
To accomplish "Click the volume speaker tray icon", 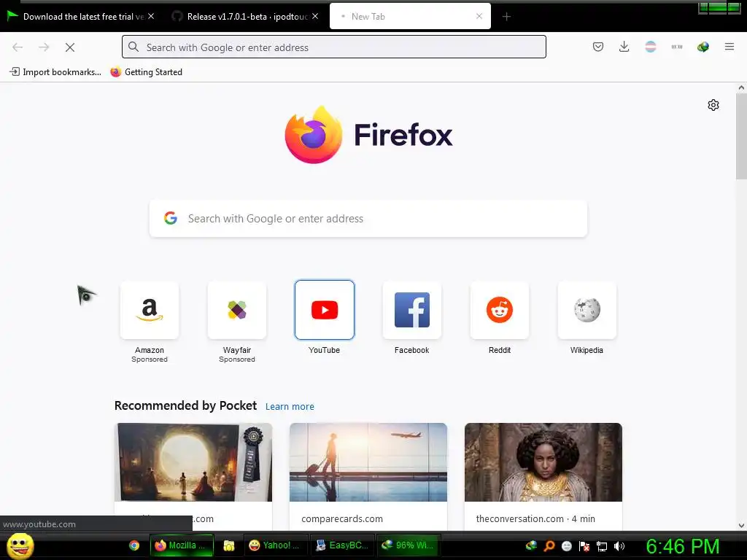I will pyautogui.click(x=619, y=546).
